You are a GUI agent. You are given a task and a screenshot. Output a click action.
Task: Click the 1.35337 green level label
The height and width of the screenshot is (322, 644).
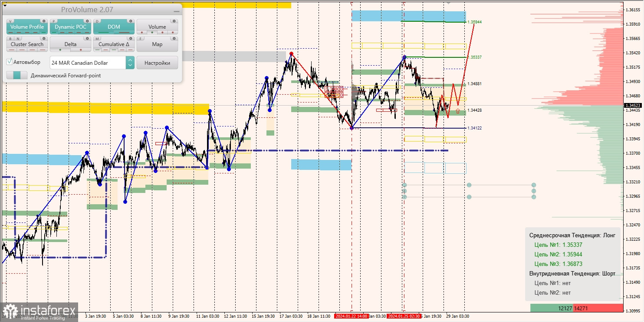[474, 57]
